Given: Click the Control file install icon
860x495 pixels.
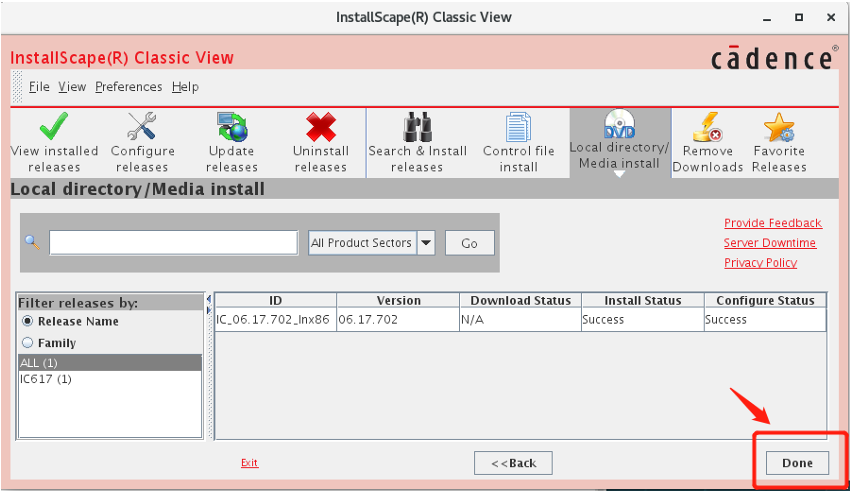Looking at the screenshot, I should click(518, 128).
